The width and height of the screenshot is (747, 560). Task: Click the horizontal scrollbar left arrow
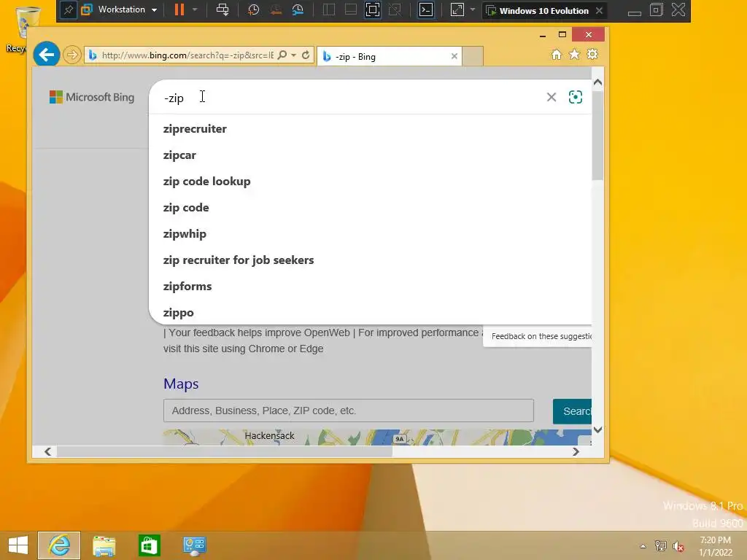click(47, 451)
